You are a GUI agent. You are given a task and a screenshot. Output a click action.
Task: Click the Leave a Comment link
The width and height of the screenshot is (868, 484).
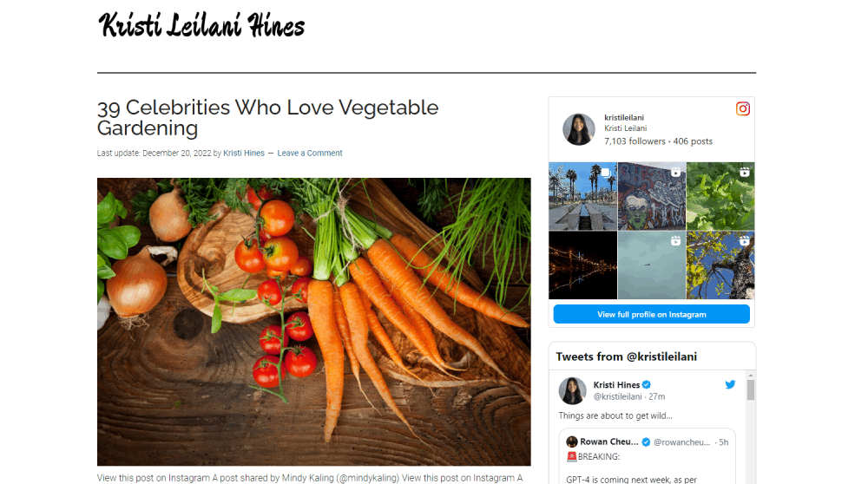coord(310,154)
